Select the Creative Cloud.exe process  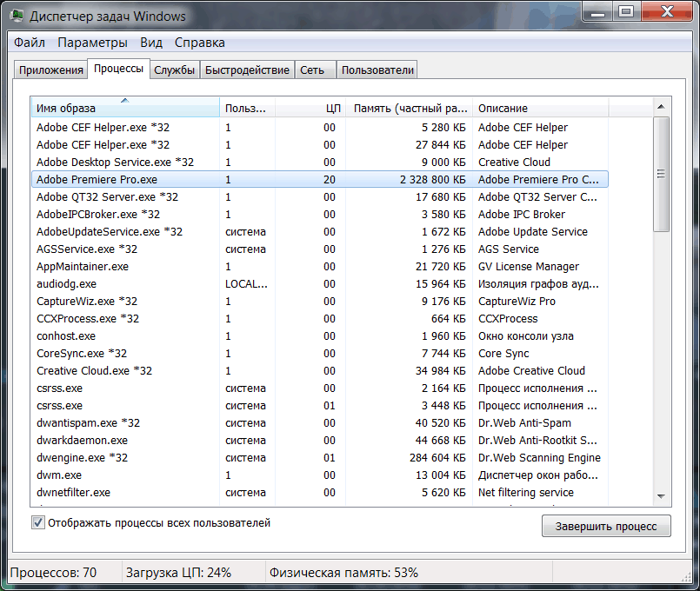320,370
